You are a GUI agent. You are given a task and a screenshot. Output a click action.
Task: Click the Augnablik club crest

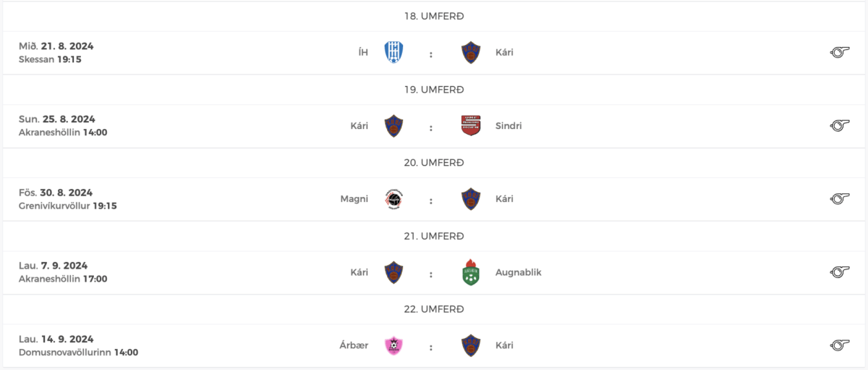click(x=471, y=272)
